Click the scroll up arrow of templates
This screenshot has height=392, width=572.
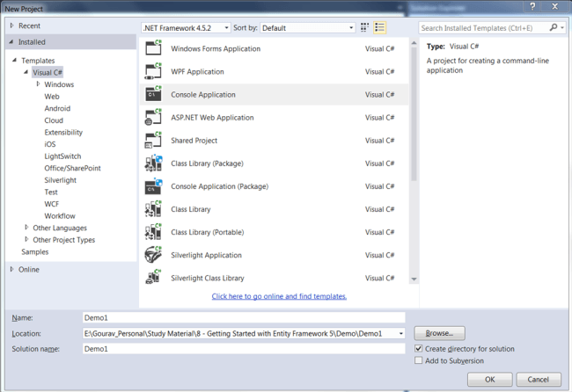click(414, 43)
